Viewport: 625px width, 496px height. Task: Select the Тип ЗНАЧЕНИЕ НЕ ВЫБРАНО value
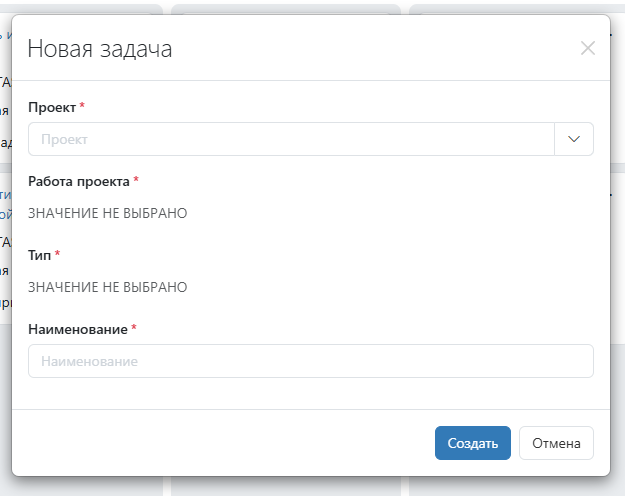107,287
